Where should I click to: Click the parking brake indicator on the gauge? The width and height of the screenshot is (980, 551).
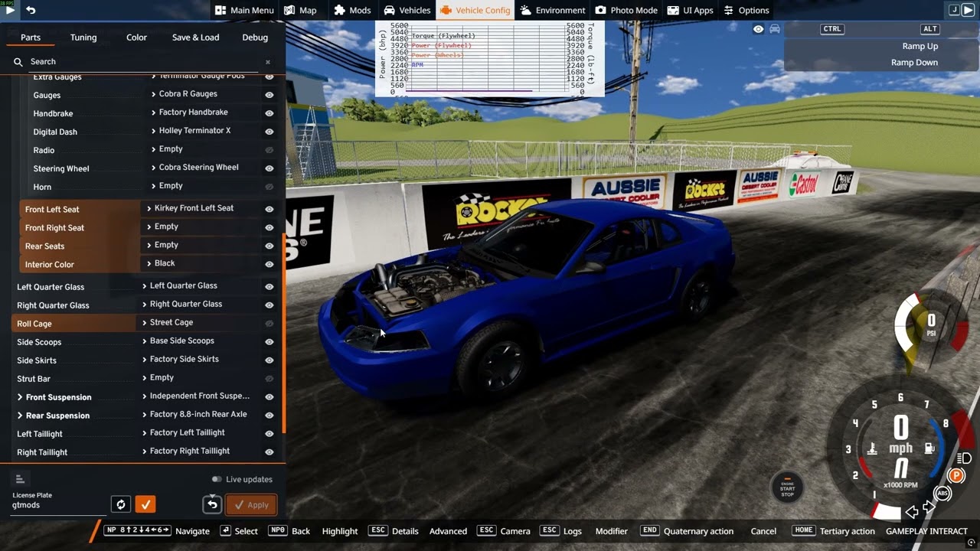coord(955,476)
